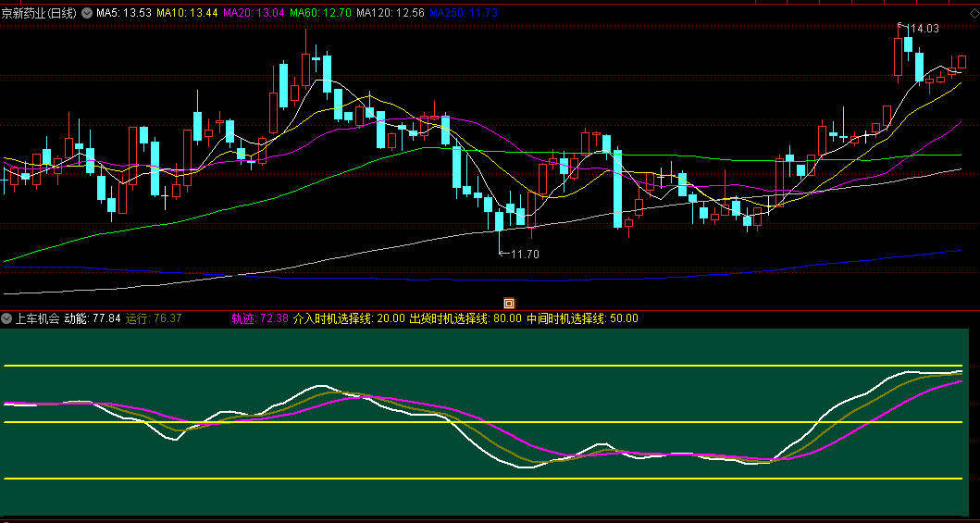Open the dropdown arrow beside 京新药业(日线)
The width and height of the screenshot is (980, 523).
(88, 13)
